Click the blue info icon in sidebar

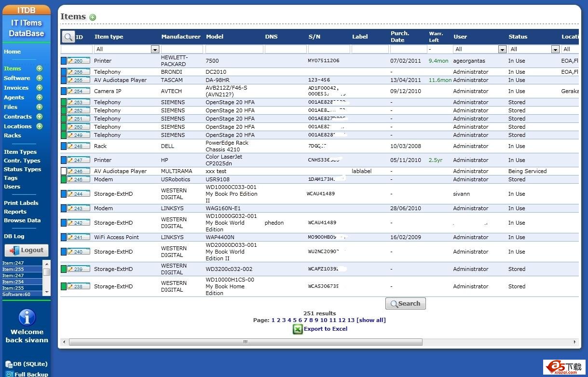coord(27,317)
